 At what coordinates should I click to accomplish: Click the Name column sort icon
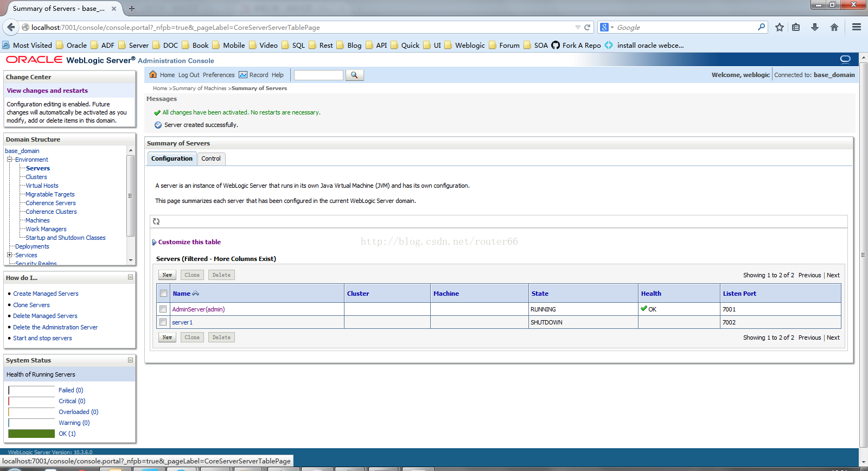coord(196,294)
